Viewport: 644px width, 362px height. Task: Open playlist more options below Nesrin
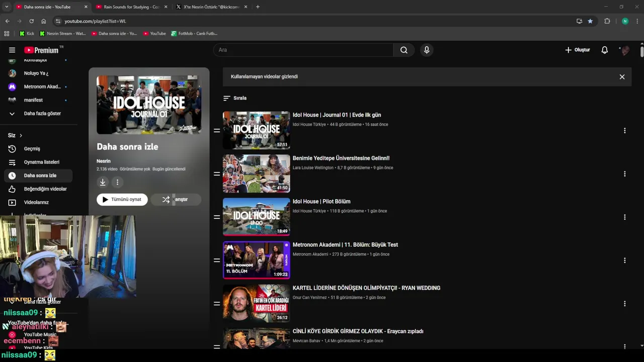coord(117,182)
